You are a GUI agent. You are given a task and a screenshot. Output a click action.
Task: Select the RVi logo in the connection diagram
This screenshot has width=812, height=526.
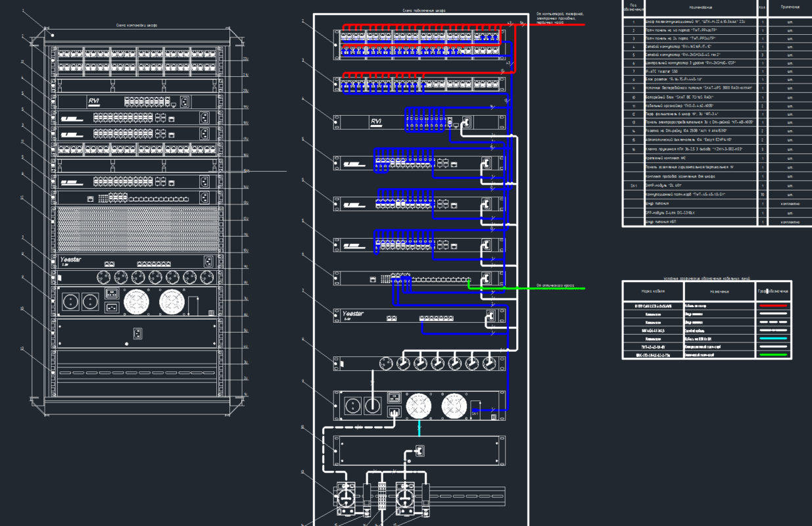(376, 122)
